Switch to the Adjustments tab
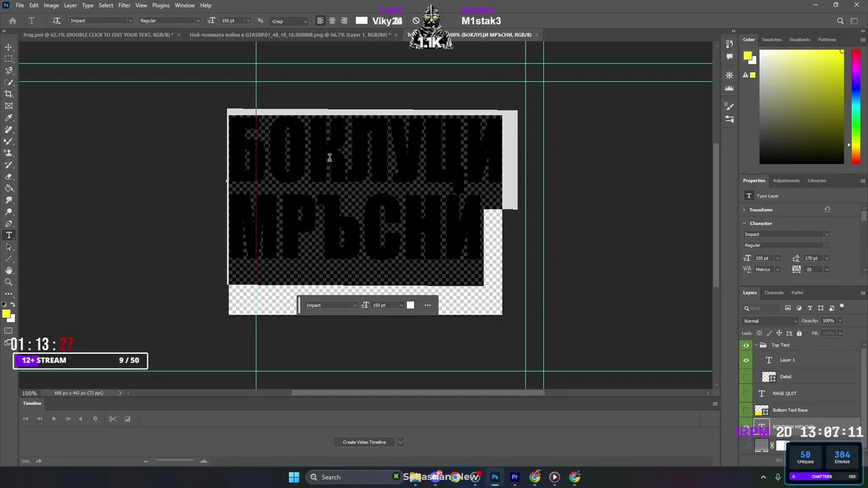Image resolution: width=868 pixels, height=488 pixels. (786, 180)
